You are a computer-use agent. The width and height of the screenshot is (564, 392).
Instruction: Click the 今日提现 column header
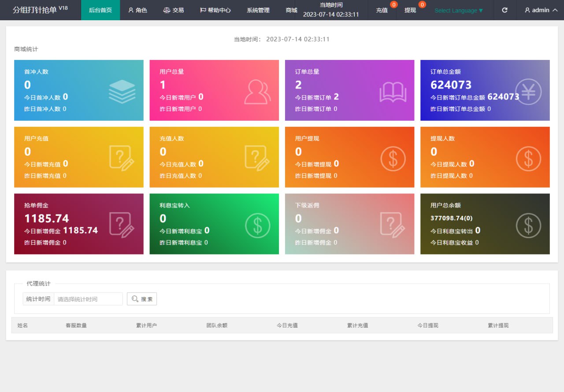pos(428,325)
